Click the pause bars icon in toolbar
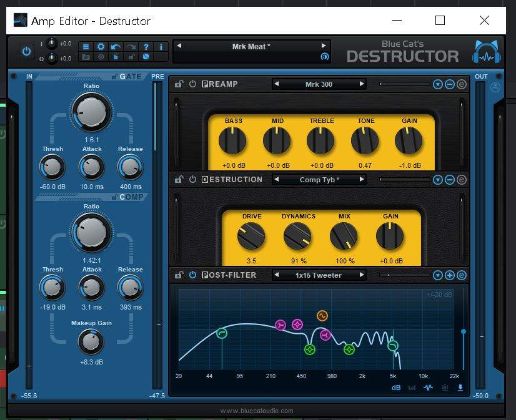Screen dimensions: 516x420 116,57
